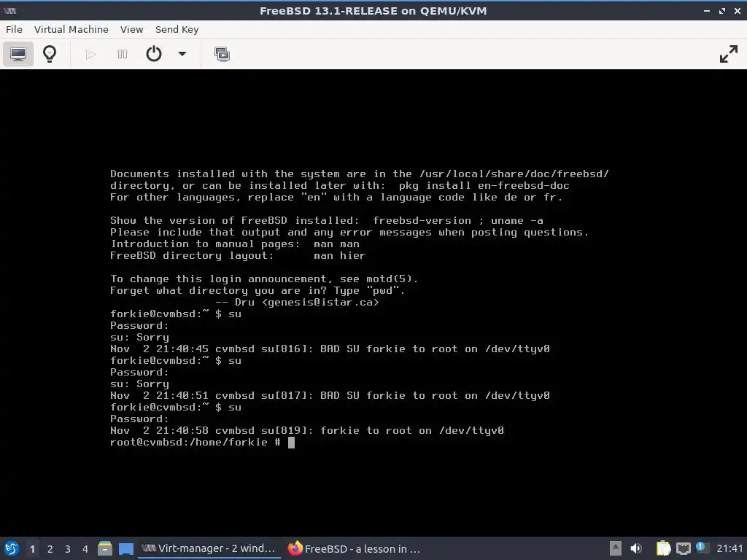Open the volume control tray icon

(636, 548)
